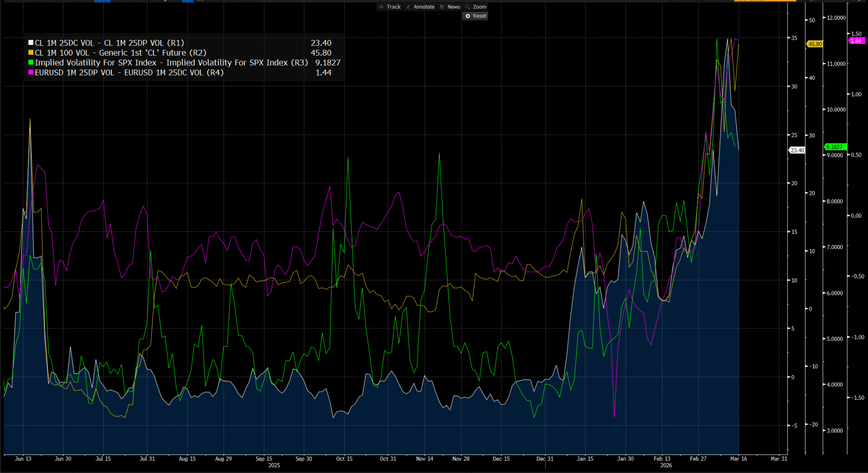
Task: Click the green 9.1827 axis value tag
Action: [835, 147]
